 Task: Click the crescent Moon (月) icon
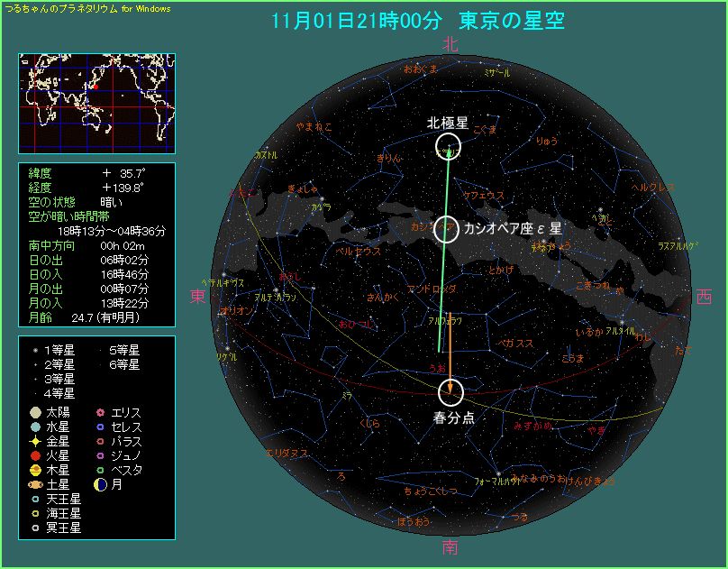tap(101, 483)
